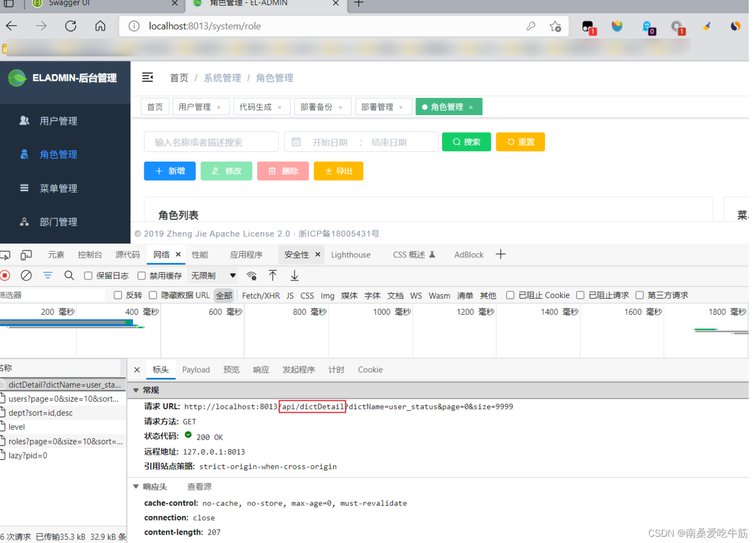This screenshot has width=756, height=543.
Task: Collapse the 常规 section triangle
Action: coord(136,390)
